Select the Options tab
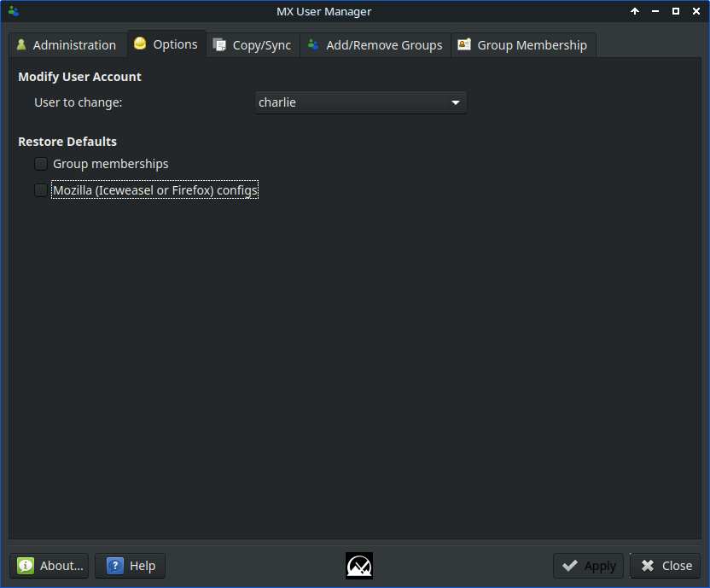The height and width of the screenshot is (588, 710). click(166, 44)
